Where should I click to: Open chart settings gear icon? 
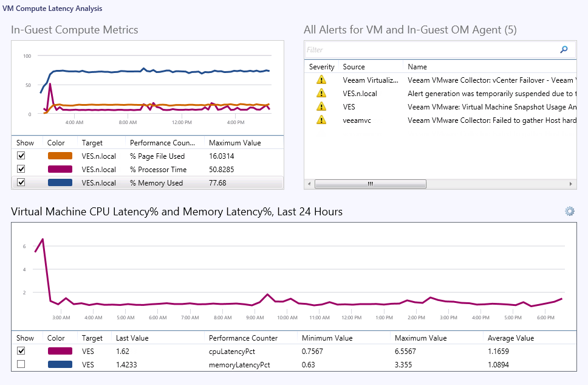point(569,211)
